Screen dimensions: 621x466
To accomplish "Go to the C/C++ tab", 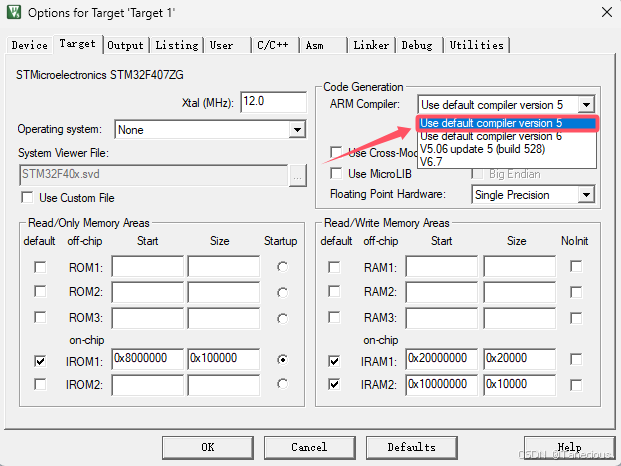I will tap(273, 45).
